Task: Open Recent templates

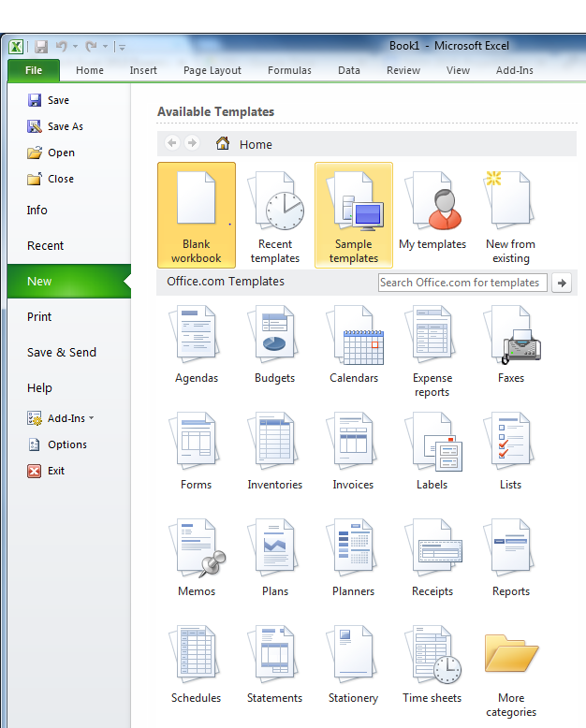Action: pyautogui.click(x=275, y=215)
